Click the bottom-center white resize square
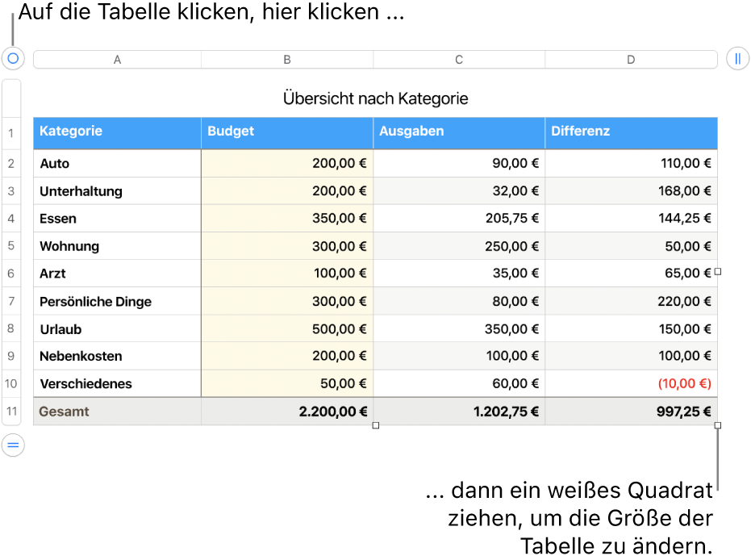 pyautogui.click(x=376, y=425)
